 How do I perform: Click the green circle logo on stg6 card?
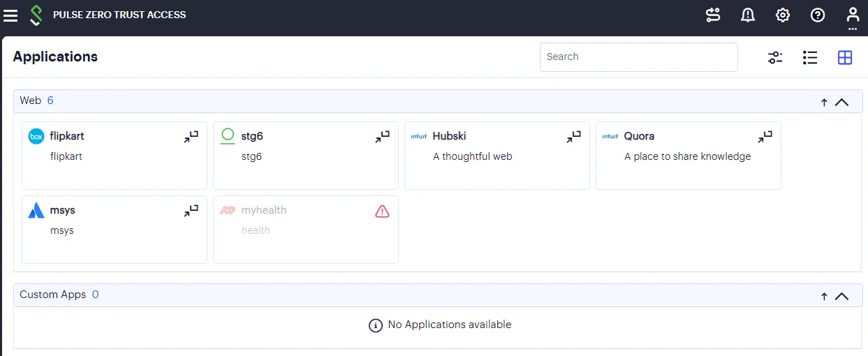pyautogui.click(x=228, y=136)
